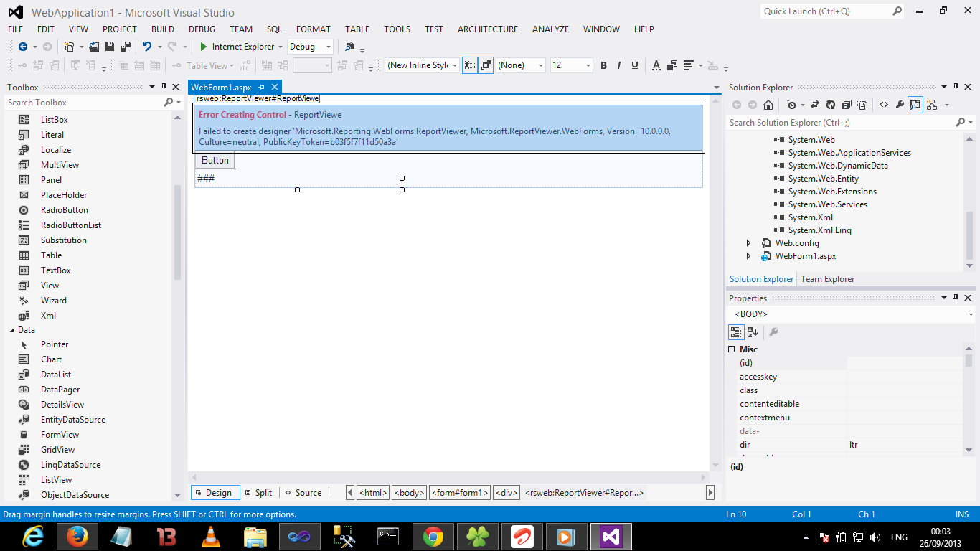The height and width of the screenshot is (551, 980).
Task: Expand the Web.config node
Action: pyautogui.click(x=748, y=243)
